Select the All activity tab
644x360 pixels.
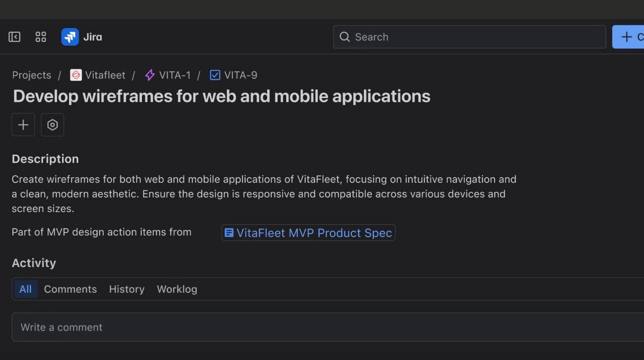tap(25, 289)
